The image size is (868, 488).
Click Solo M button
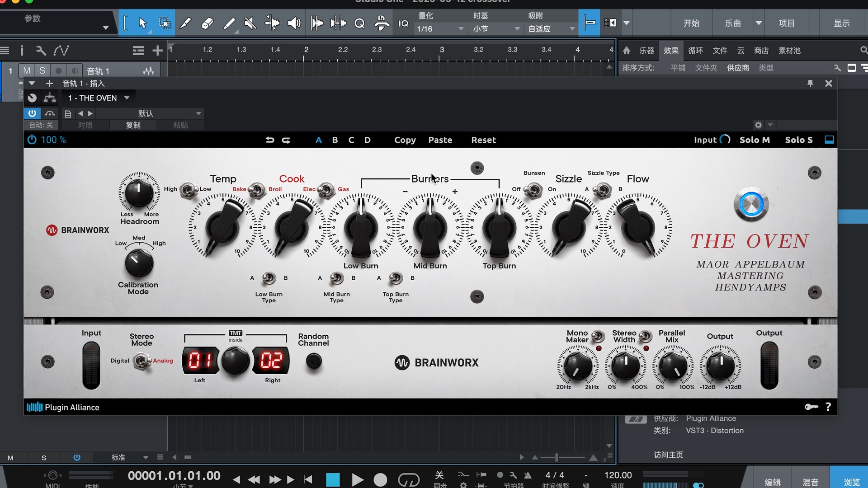(x=754, y=140)
